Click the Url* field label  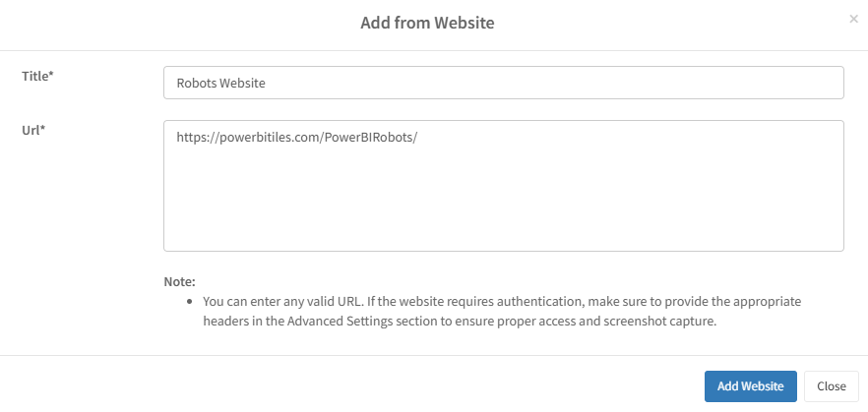pos(33,130)
